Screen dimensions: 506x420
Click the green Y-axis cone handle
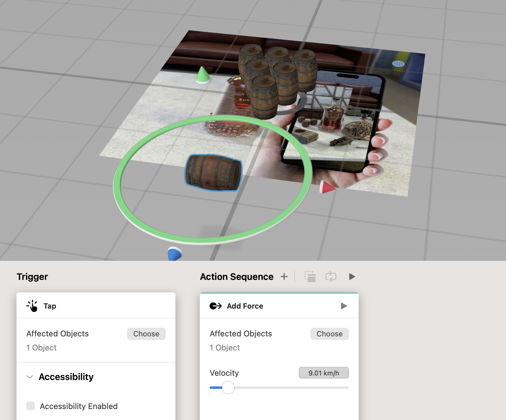click(x=202, y=75)
